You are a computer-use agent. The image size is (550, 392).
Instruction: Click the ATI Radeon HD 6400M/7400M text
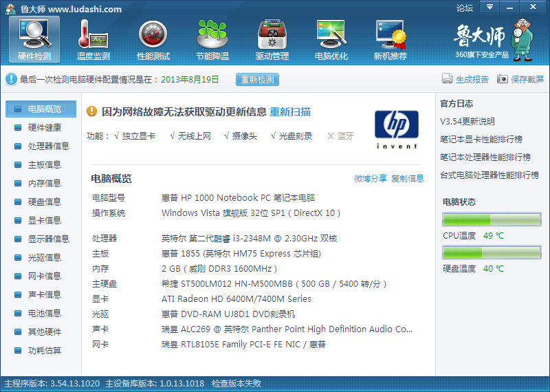pyautogui.click(x=236, y=299)
